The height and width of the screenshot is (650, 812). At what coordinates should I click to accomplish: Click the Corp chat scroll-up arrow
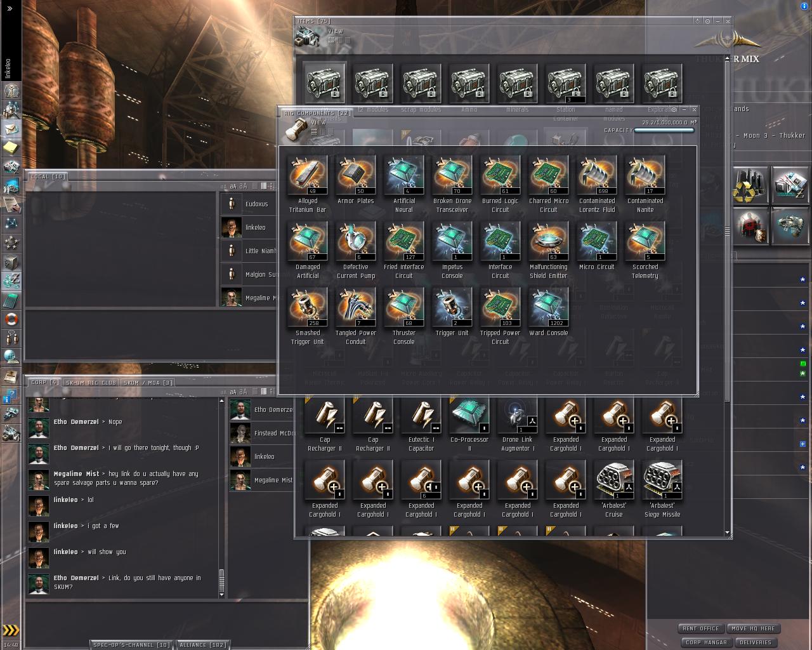click(221, 401)
